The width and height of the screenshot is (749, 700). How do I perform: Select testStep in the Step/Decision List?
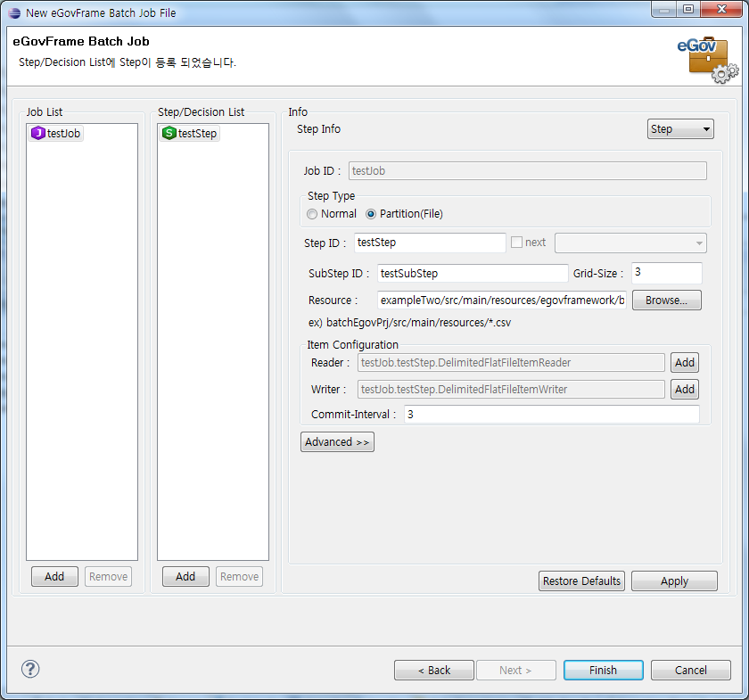(x=190, y=133)
